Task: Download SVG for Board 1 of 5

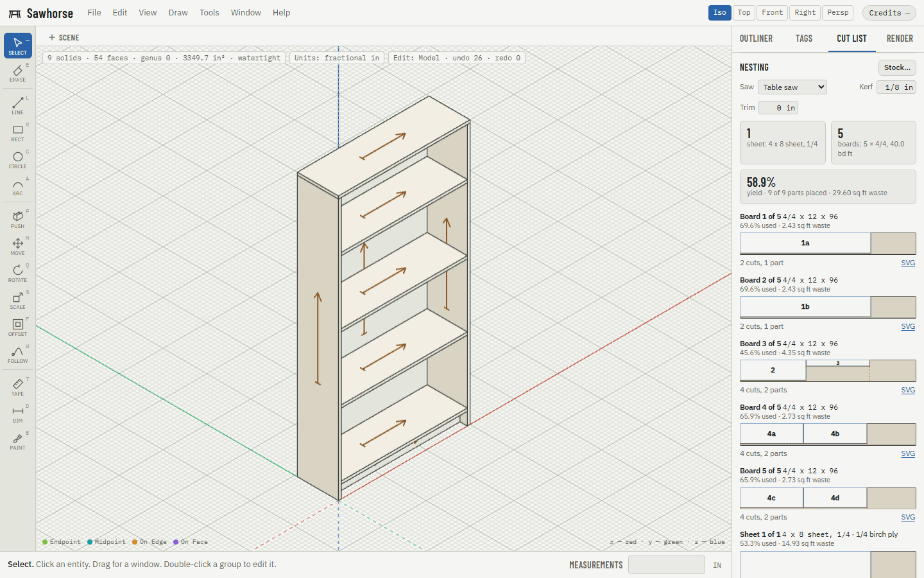Action: [x=908, y=263]
